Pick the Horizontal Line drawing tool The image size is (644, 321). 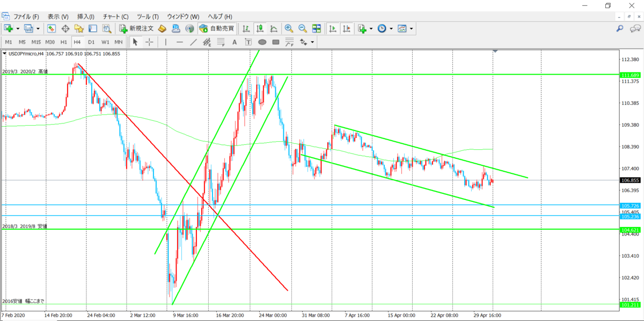pyautogui.click(x=180, y=42)
